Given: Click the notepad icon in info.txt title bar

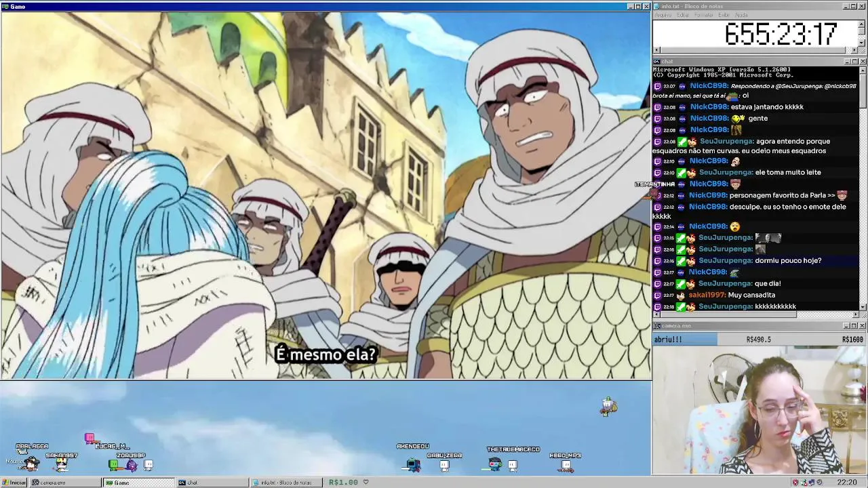Looking at the screenshot, I should click(x=657, y=6).
